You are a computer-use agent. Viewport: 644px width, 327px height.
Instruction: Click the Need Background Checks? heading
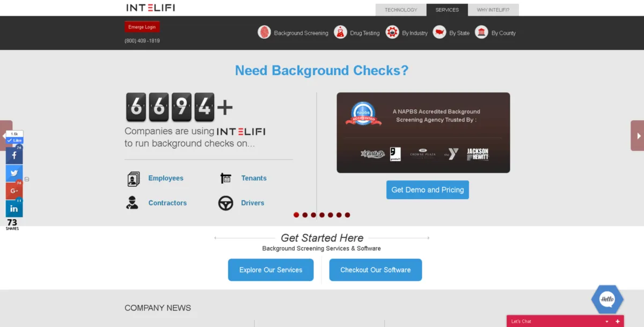click(321, 70)
